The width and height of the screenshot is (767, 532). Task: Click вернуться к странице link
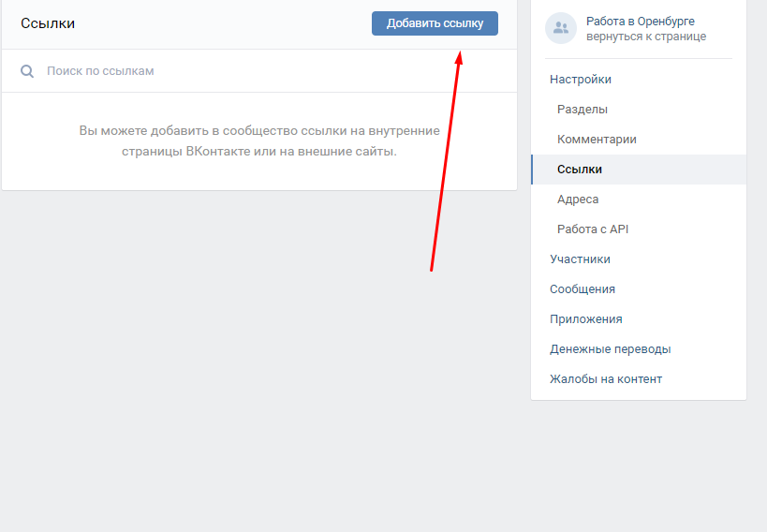click(x=645, y=37)
